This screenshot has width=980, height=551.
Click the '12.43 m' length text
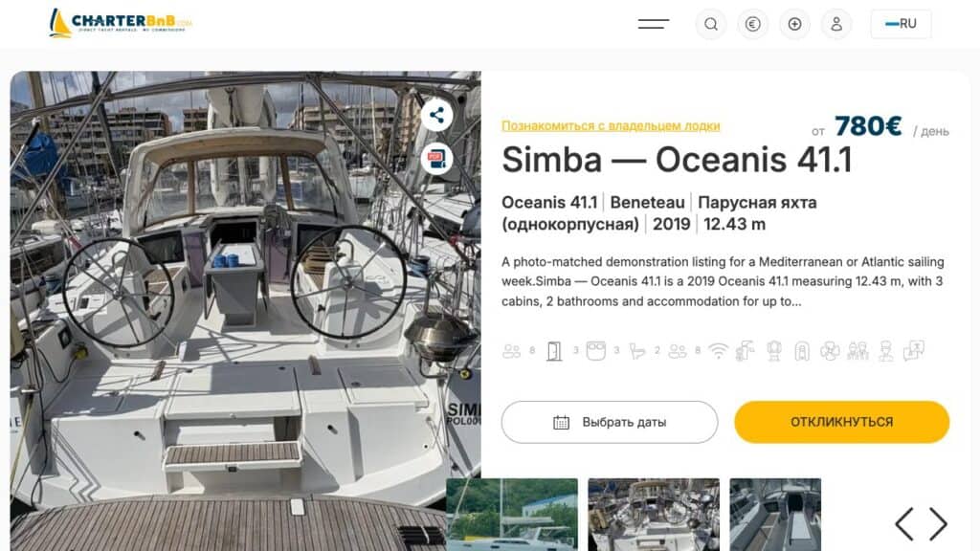pos(734,224)
